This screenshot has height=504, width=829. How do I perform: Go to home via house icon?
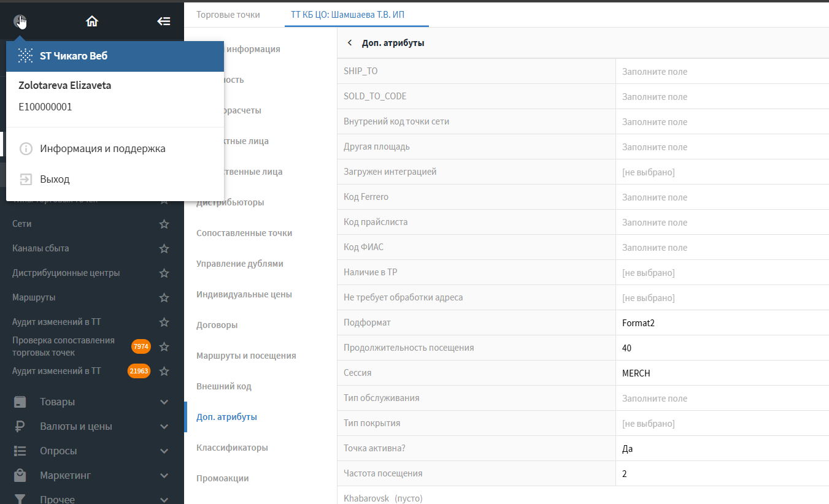92,21
